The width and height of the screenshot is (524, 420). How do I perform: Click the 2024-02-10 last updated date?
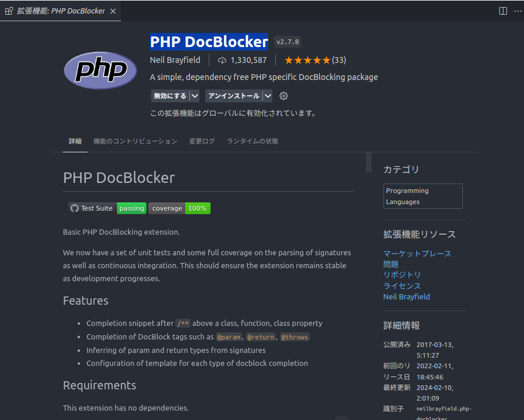point(435,393)
